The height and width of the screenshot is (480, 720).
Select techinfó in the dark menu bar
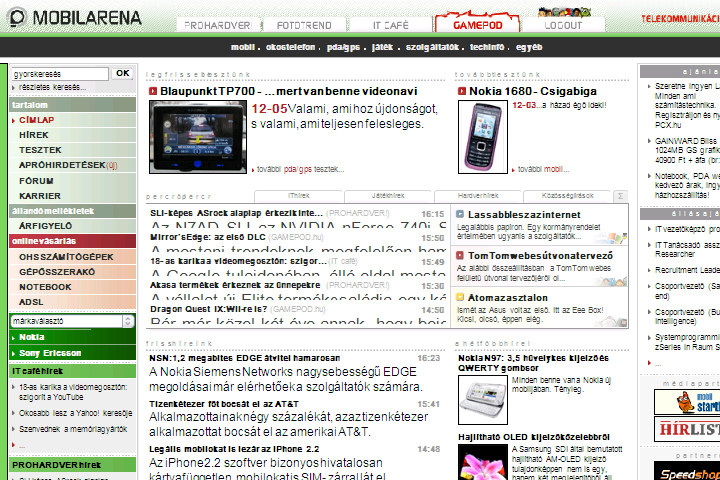tap(487, 47)
